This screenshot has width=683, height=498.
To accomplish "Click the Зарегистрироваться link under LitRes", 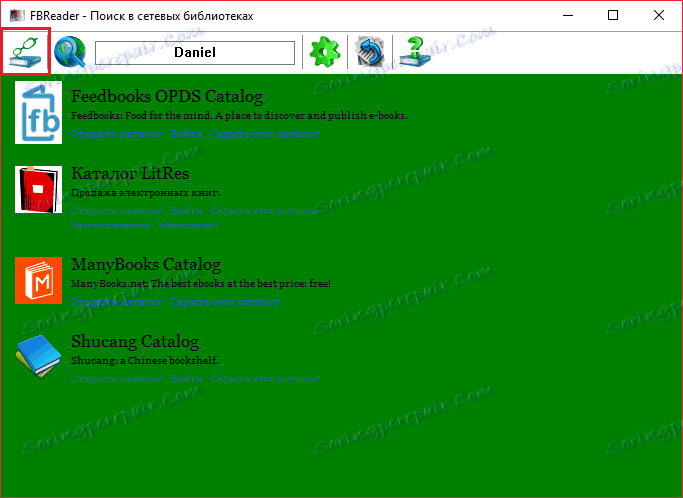I will [110, 225].
